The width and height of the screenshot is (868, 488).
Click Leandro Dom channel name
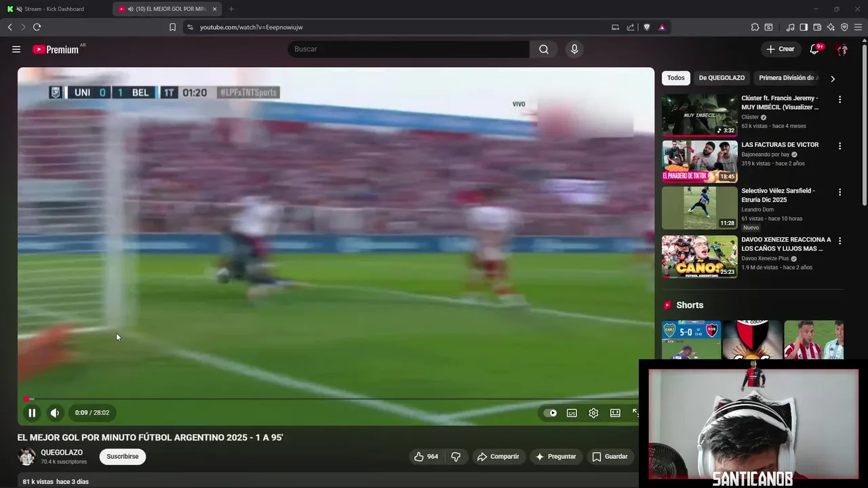[757, 209]
